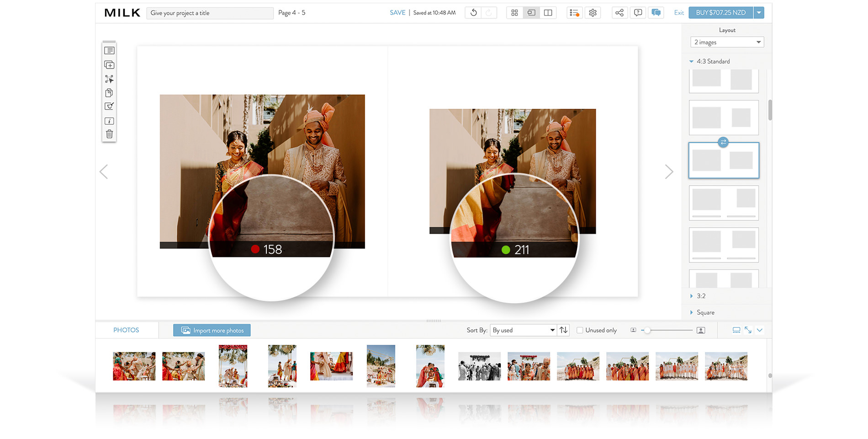Click the trash icon to delete spread

tap(109, 134)
